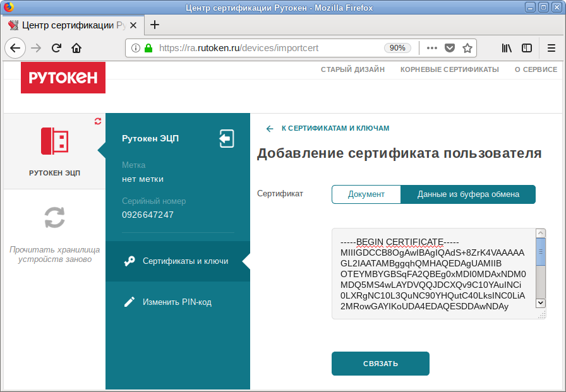Reset the 90% zoom level indicator

coord(397,48)
